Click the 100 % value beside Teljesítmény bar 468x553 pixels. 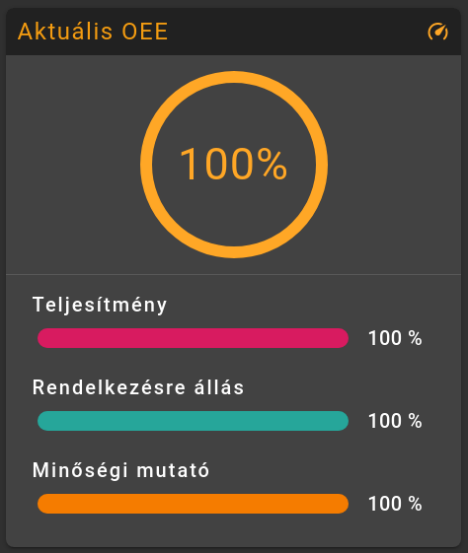[x=395, y=338]
